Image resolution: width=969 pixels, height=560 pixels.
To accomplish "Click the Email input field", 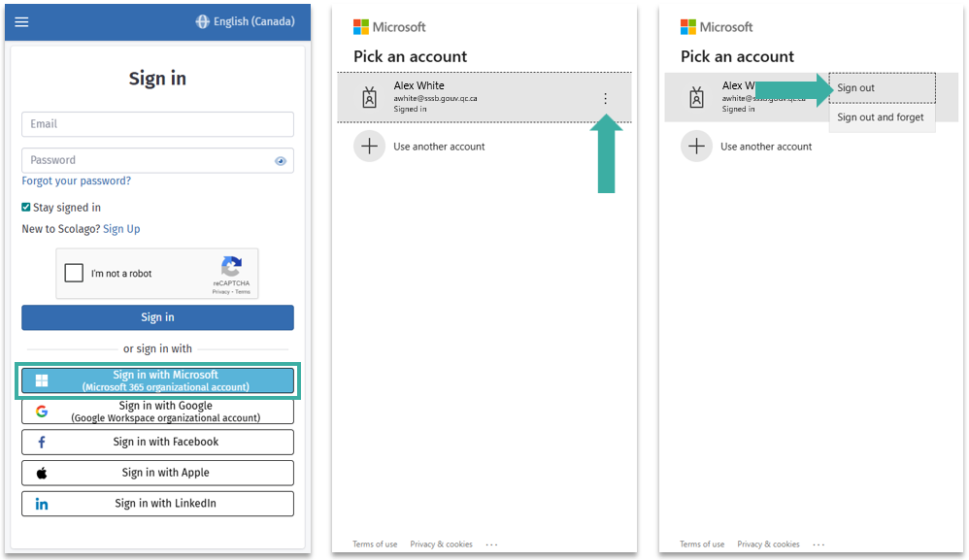I will click(157, 124).
